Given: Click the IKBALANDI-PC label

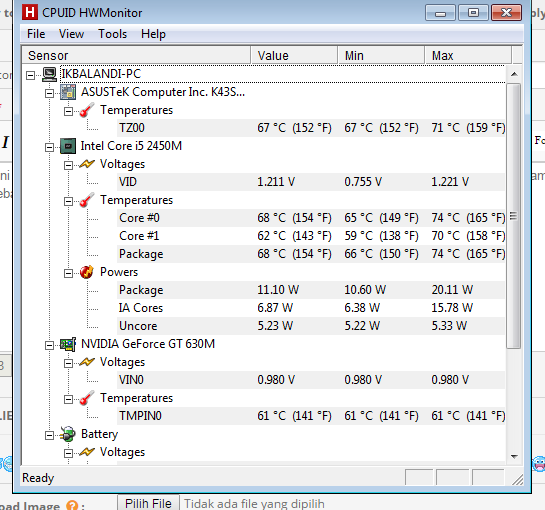Looking at the screenshot, I should click(101, 74).
